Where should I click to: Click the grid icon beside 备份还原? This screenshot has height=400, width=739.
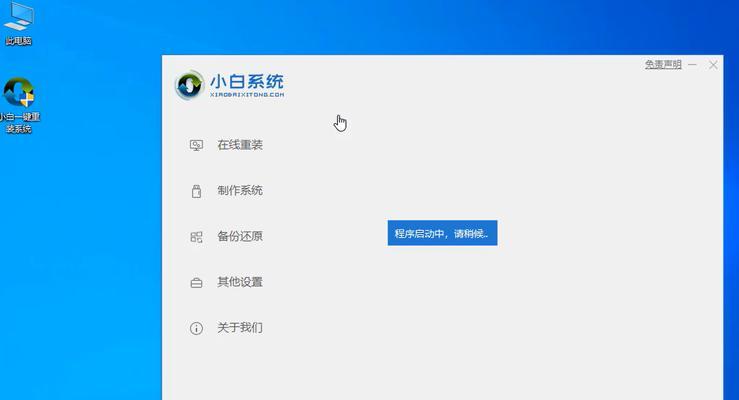[196, 237]
